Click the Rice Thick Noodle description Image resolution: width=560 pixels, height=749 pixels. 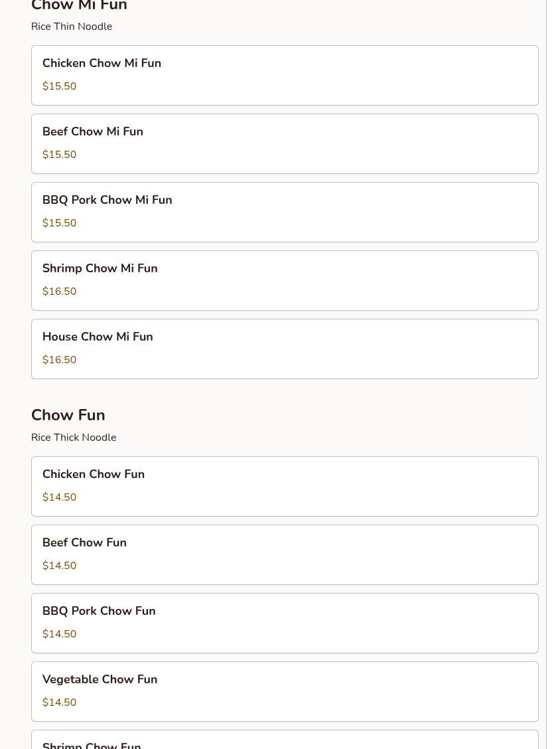pyautogui.click(x=74, y=437)
